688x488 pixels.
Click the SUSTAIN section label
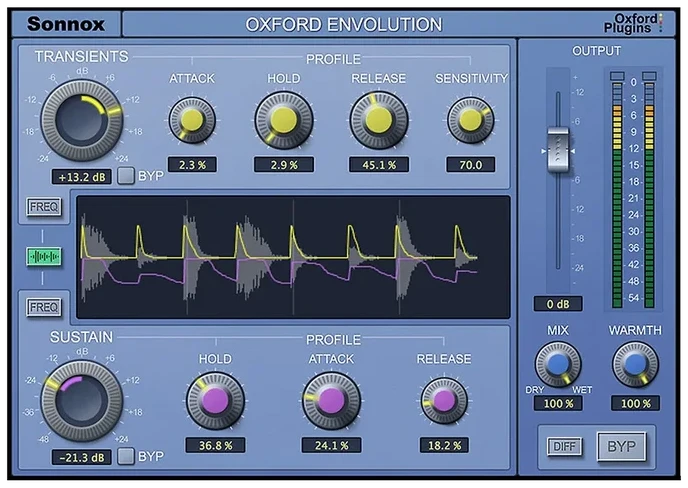81,337
